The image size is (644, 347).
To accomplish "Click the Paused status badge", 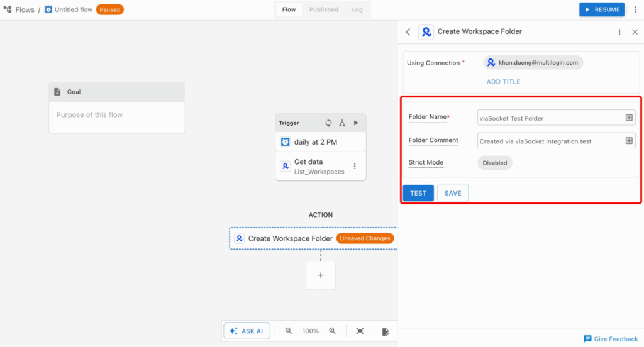I will (x=109, y=9).
